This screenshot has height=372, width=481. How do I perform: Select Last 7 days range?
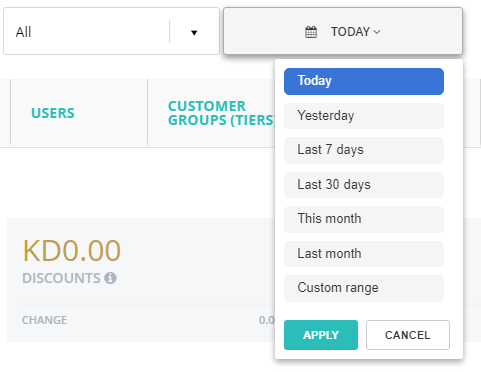pos(364,150)
